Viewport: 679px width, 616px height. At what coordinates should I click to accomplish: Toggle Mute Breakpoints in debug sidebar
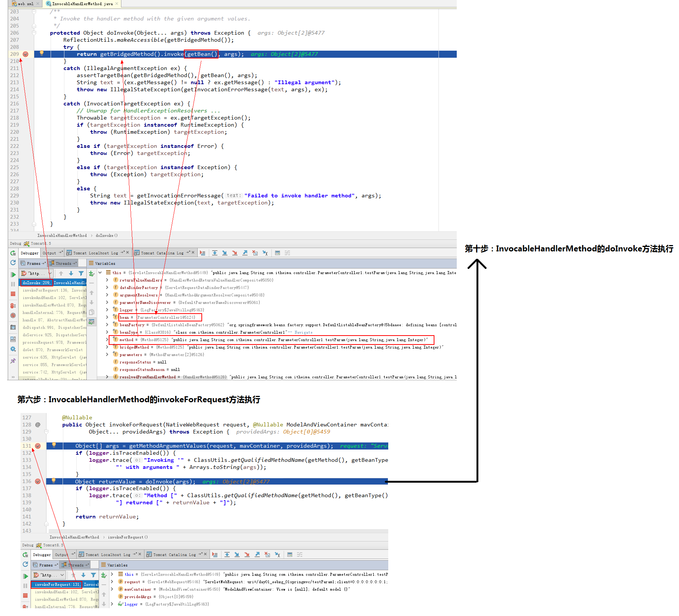[13, 315]
